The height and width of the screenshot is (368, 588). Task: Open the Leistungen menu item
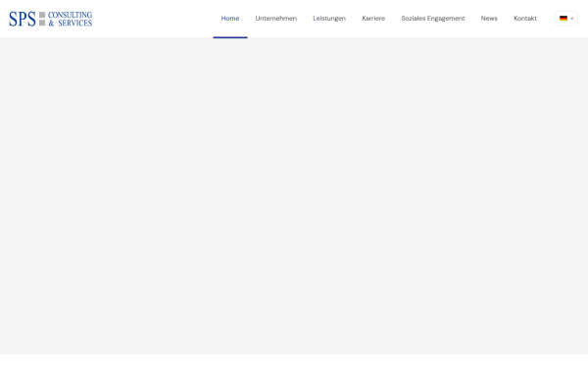click(329, 19)
